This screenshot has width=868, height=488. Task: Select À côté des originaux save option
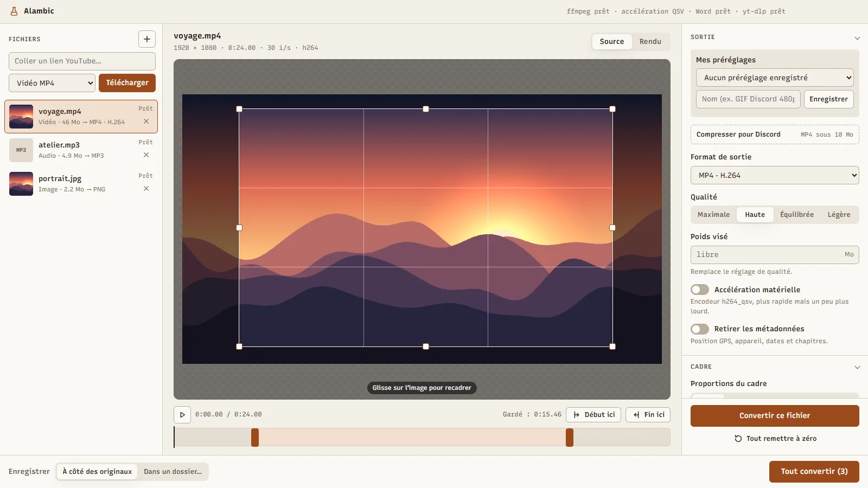97,472
